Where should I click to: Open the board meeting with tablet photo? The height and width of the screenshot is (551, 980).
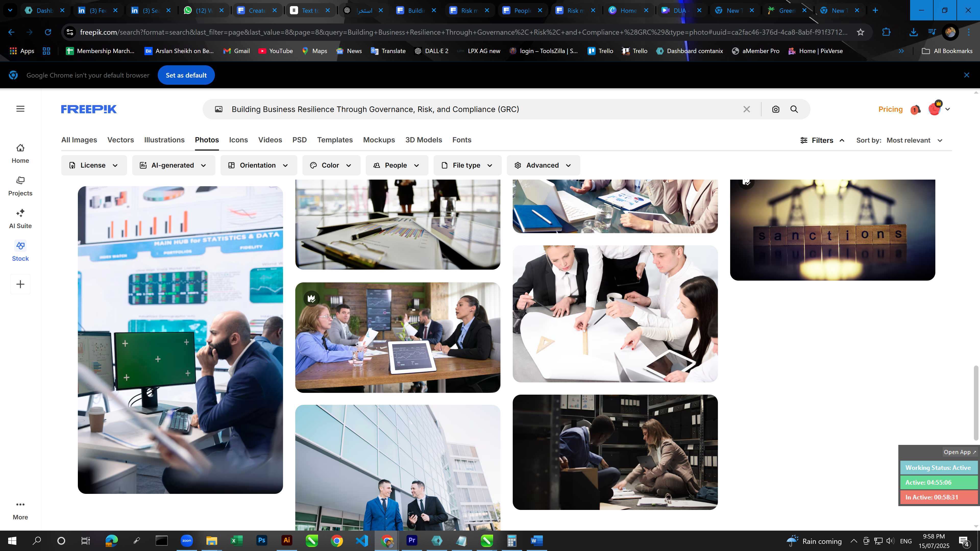coord(398,337)
